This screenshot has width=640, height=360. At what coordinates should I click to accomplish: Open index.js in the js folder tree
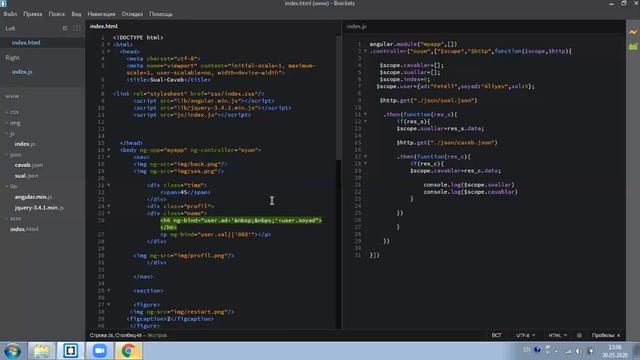click(25, 144)
